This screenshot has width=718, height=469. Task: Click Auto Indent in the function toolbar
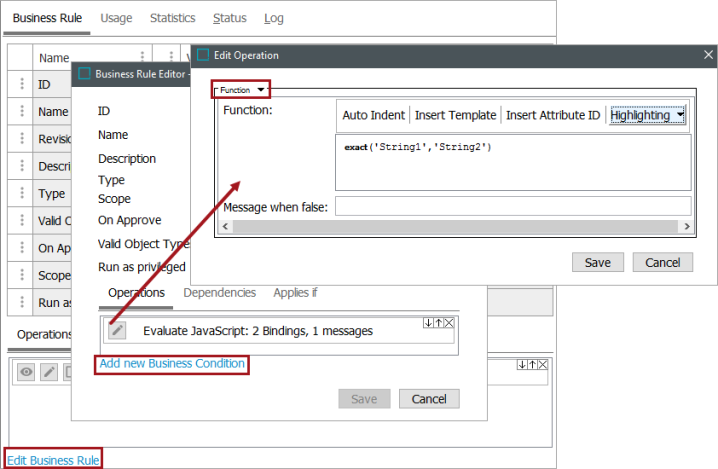(x=374, y=115)
